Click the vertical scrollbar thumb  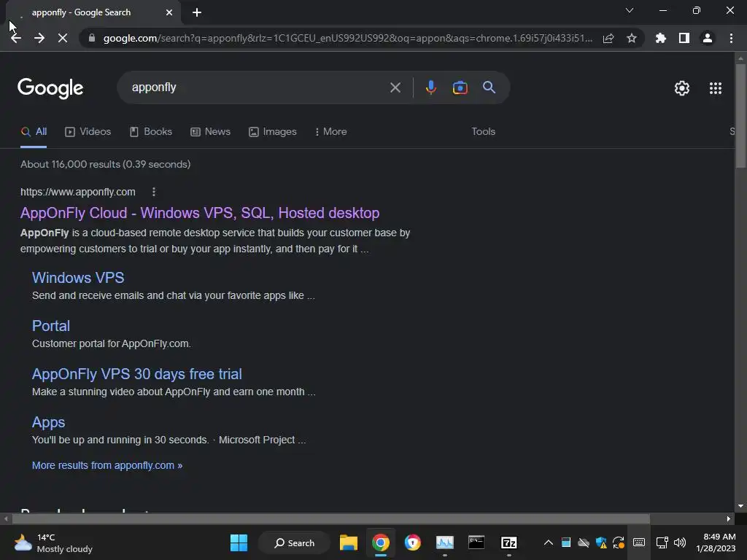point(740,116)
